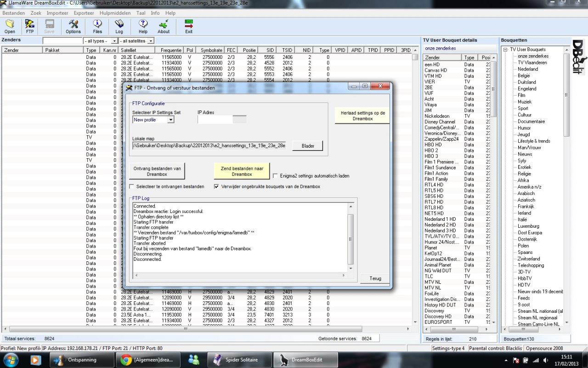Select 'Engeland' bouquet in tree
The width and height of the screenshot is (588, 368).
tap(526, 89)
